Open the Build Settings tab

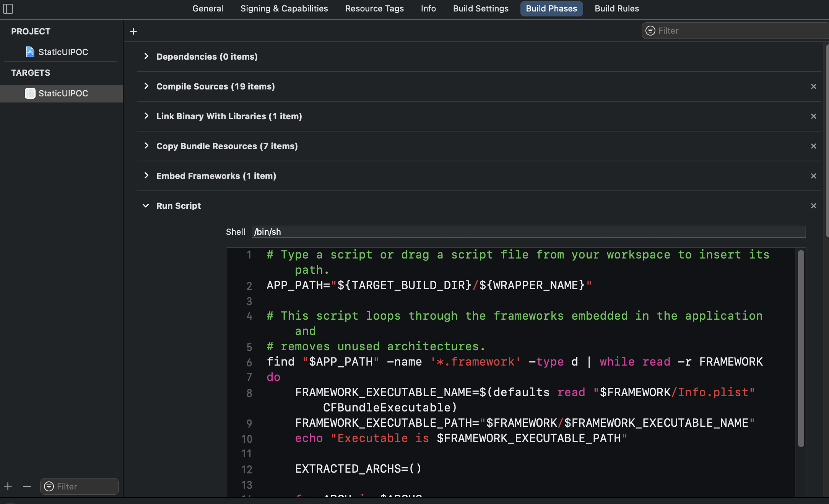481,8
